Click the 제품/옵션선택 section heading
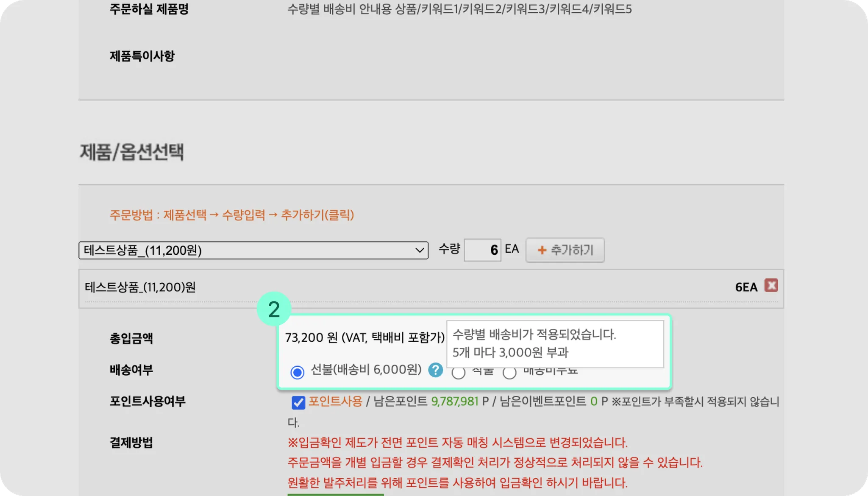 point(132,152)
